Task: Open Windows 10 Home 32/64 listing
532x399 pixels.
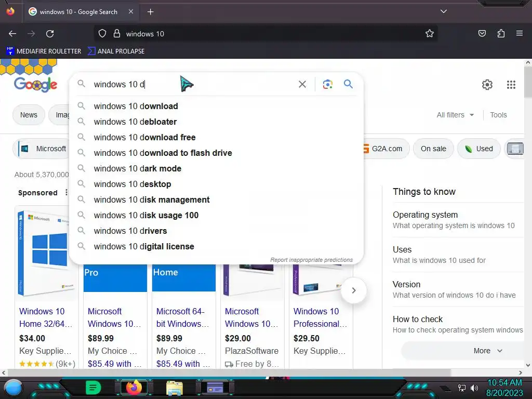Action: coord(46,317)
